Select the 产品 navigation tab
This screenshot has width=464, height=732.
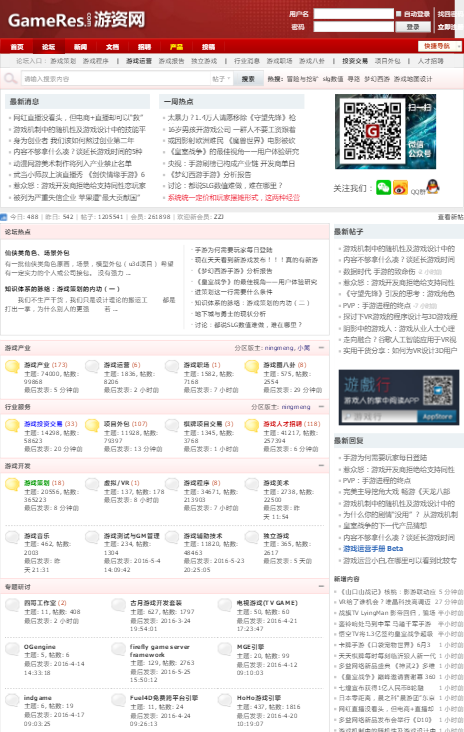coord(176,47)
